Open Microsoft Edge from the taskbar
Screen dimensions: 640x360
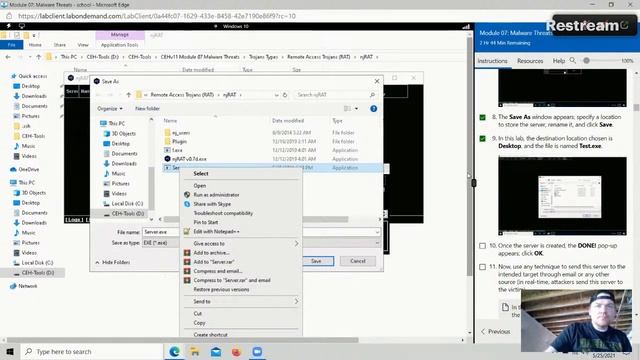tap(174, 351)
